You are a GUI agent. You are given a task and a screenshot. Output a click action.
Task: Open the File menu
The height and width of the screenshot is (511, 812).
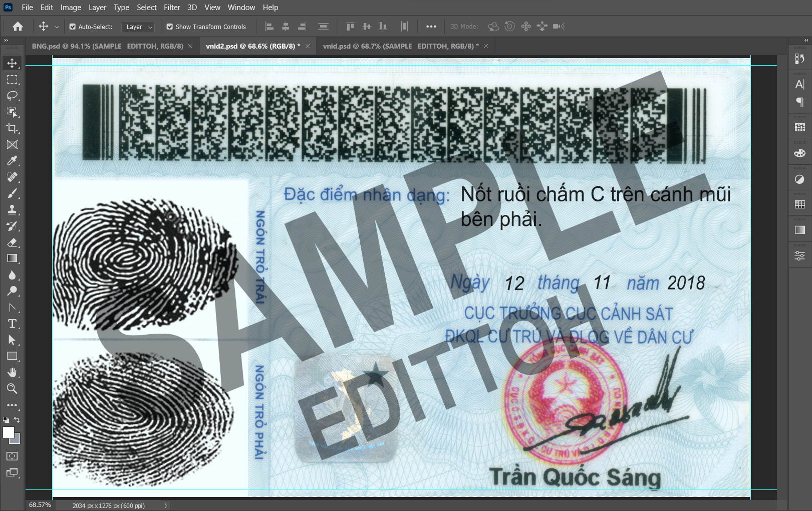[x=28, y=8]
